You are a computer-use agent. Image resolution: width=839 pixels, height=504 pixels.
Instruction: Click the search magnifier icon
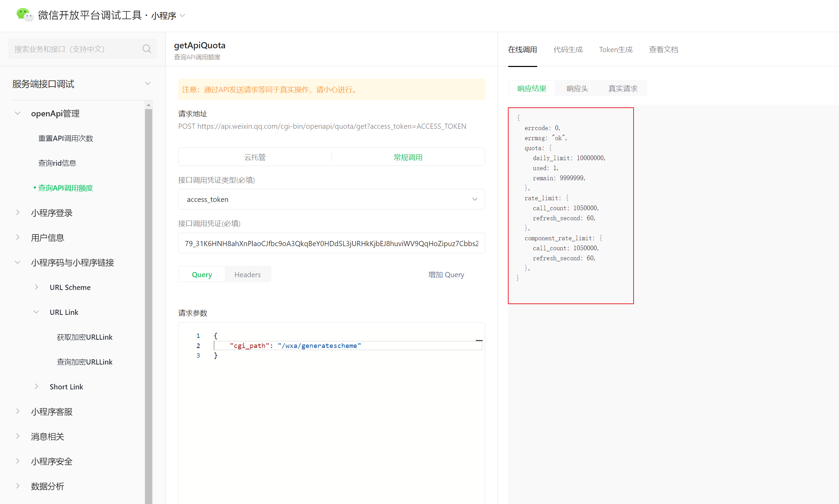click(147, 49)
